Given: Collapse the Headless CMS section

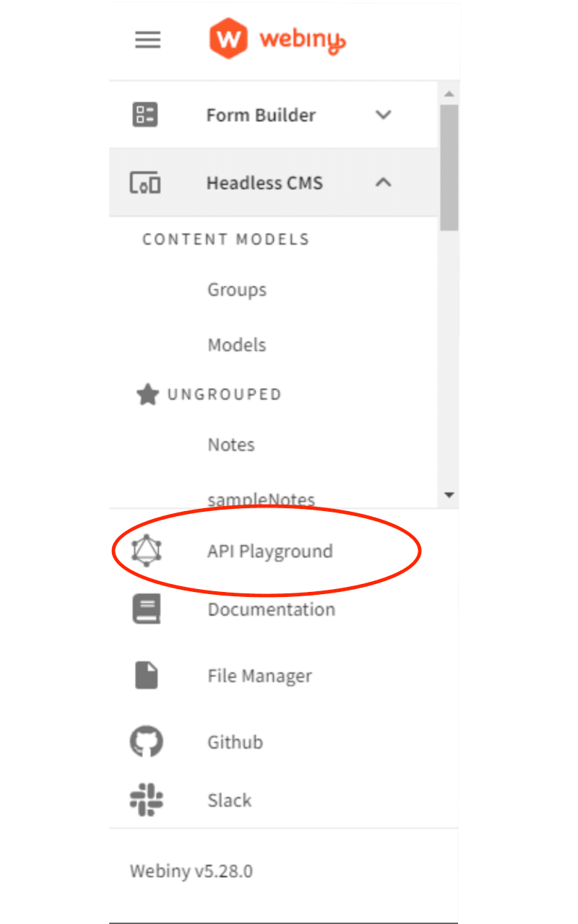Looking at the screenshot, I should (x=384, y=183).
